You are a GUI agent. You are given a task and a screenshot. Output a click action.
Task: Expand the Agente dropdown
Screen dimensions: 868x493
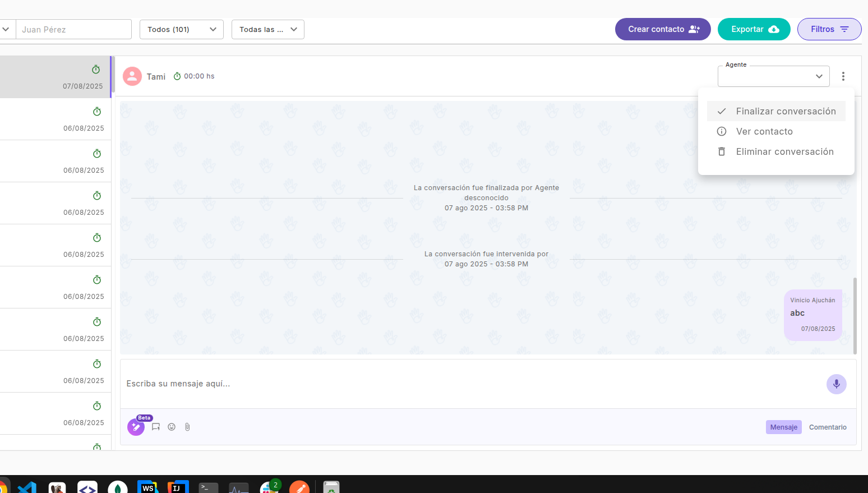773,76
